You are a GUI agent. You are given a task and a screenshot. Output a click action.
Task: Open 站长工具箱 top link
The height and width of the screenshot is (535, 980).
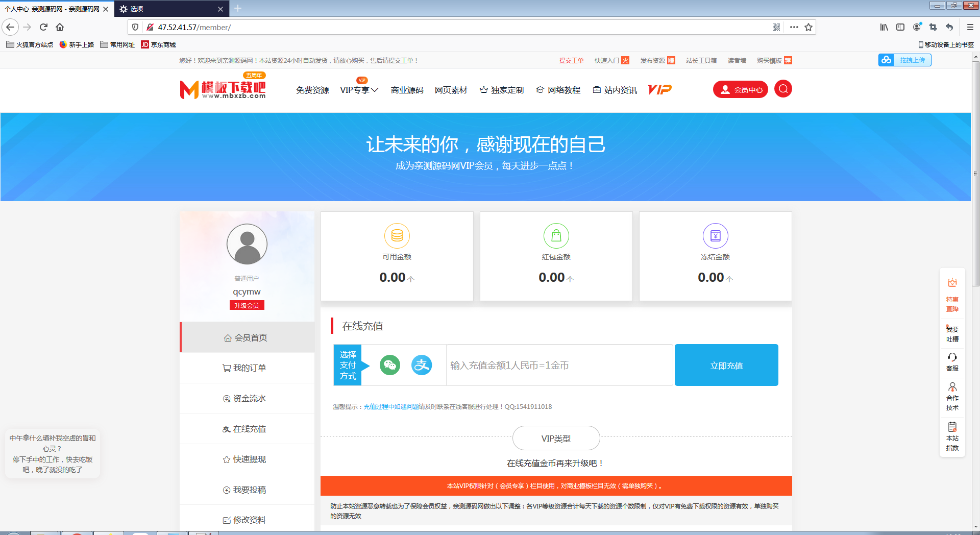(701, 61)
